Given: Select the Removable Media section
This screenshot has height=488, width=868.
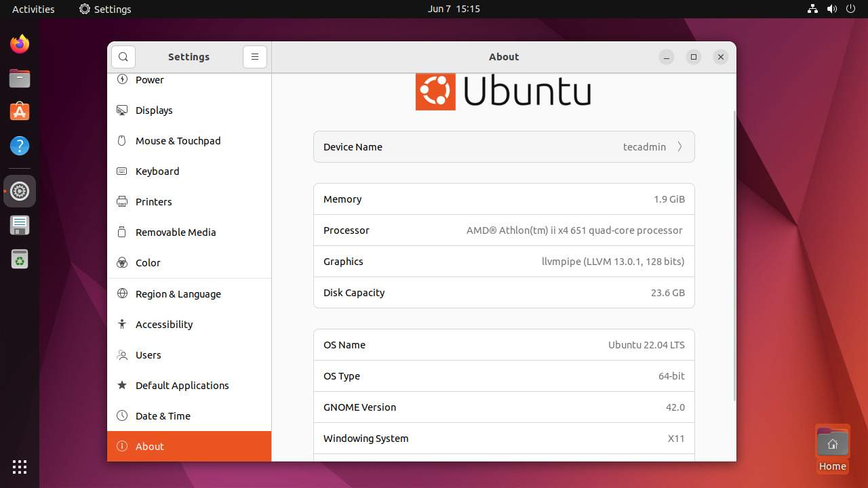Looking at the screenshot, I should (x=176, y=232).
